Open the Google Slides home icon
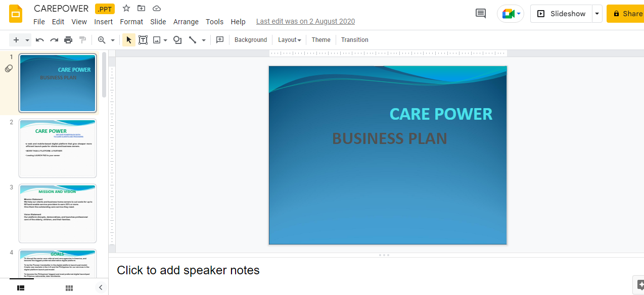The height and width of the screenshot is (295, 644). [16, 14]
